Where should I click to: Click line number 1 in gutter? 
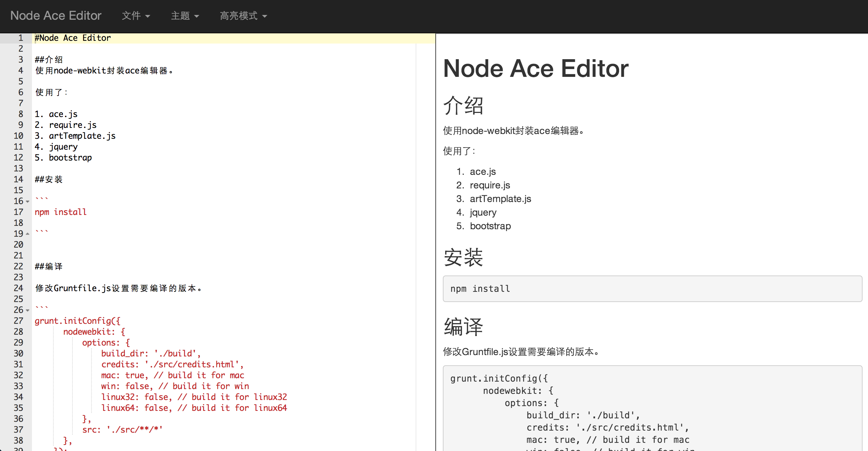click(20, 38)
